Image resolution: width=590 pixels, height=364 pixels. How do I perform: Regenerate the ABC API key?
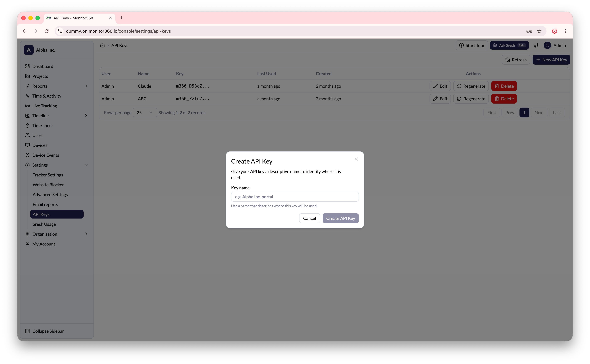471,99
